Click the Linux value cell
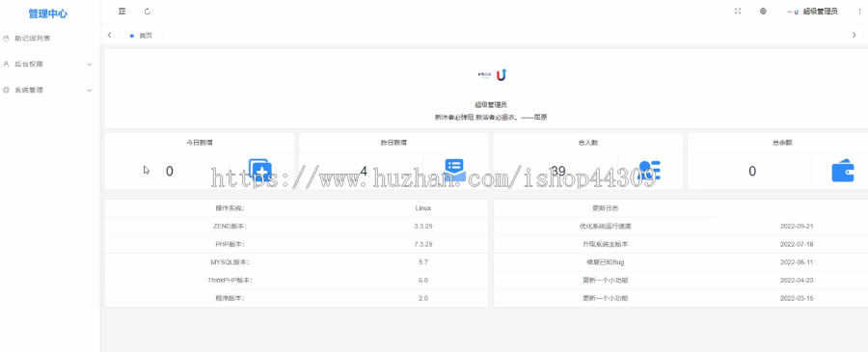868x352 pixels. [423, 208]
